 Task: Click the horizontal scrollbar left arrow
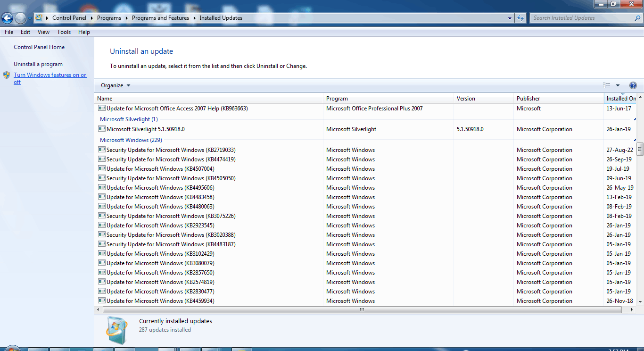pyautogui.click(x=99, y=310)
